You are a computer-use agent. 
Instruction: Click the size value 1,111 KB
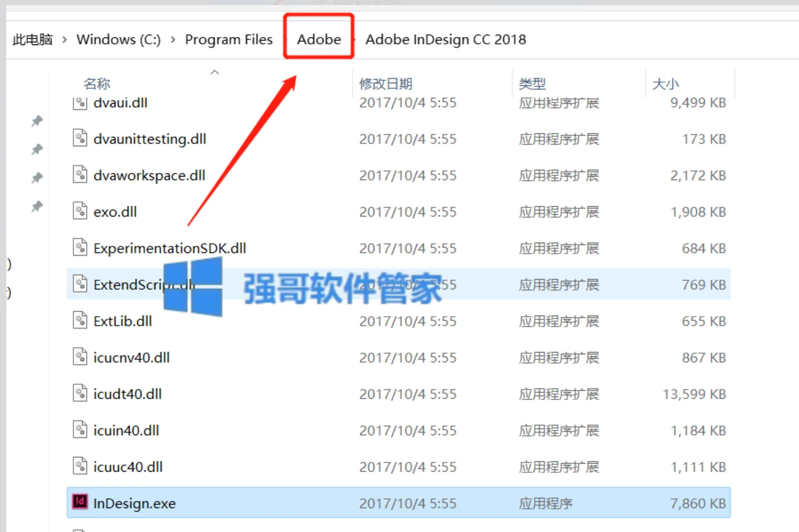pos(698,467)
